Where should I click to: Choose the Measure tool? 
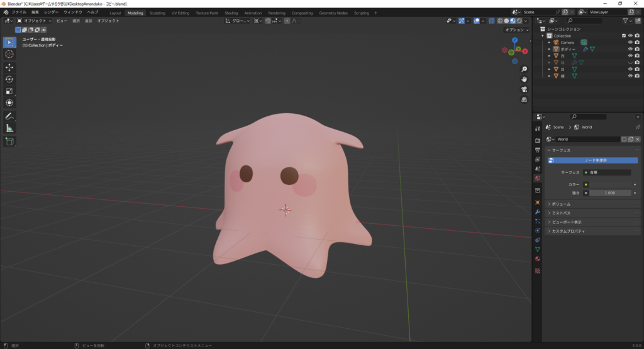(x=9, y=128)
